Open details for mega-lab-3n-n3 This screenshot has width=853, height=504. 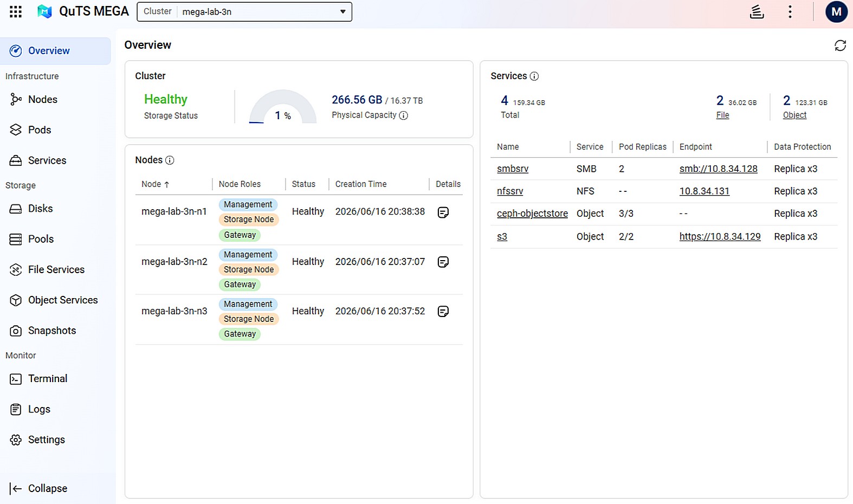pyautogui.click(x=443, y=311)
